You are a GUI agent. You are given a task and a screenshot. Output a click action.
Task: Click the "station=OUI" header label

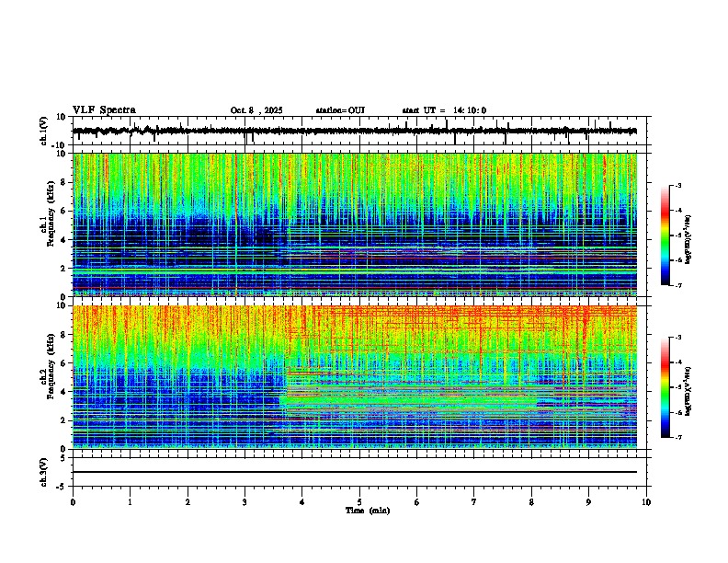340,110
